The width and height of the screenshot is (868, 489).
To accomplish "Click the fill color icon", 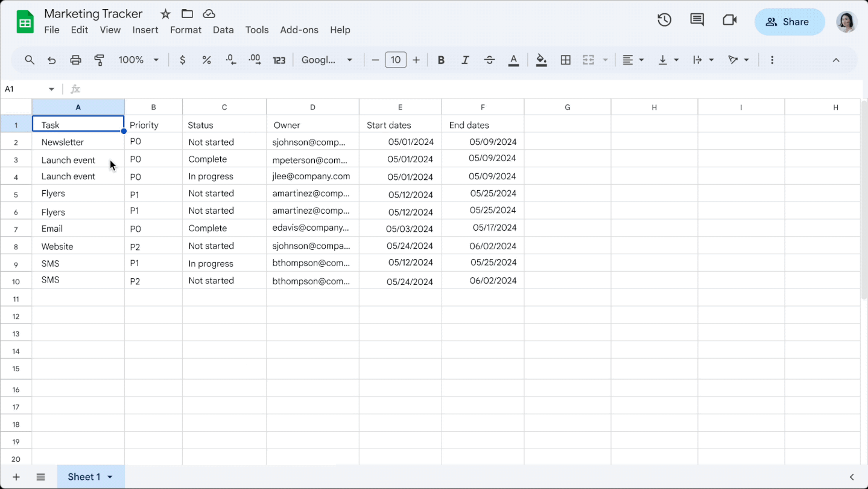I will point(540,60).
